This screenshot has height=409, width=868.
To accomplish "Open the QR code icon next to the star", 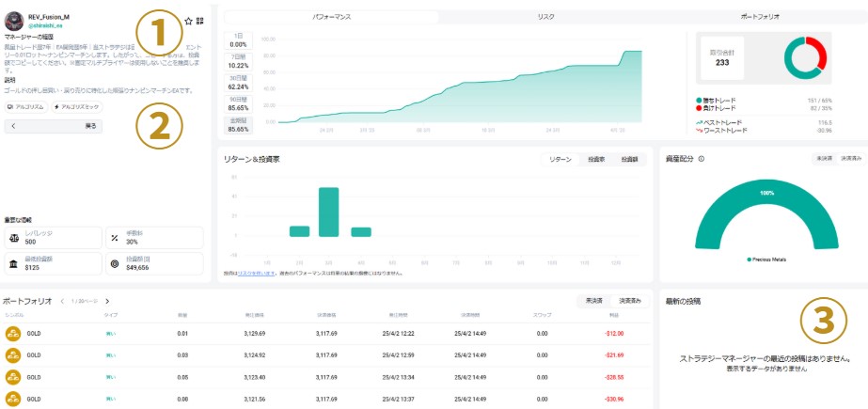I will tap(200, 21).
